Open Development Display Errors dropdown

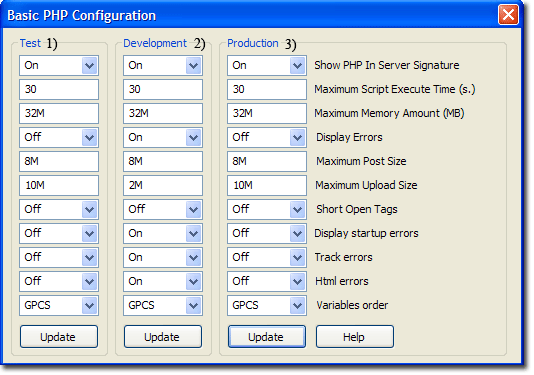[x=163, y=137]
